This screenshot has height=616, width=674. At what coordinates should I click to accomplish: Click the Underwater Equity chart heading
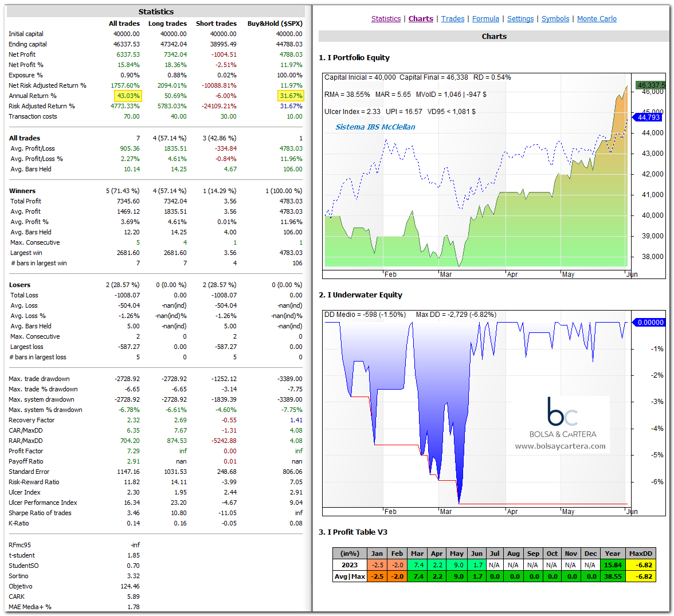360,295
